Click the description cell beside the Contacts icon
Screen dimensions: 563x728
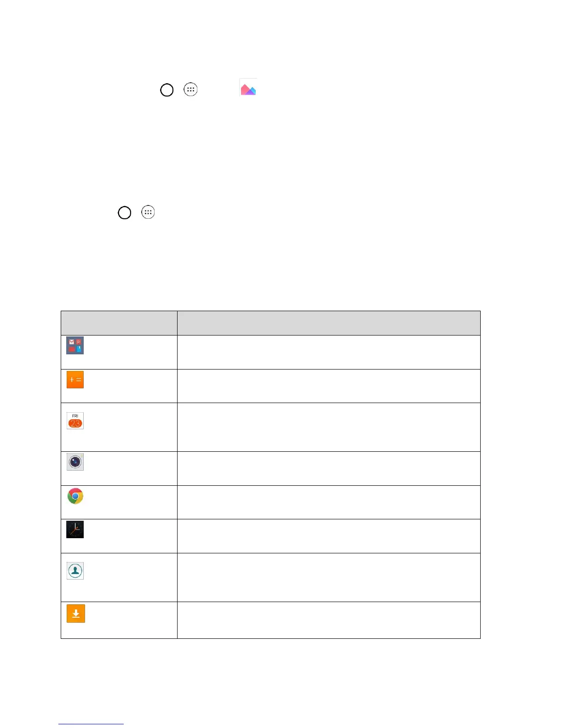pos(329,577)
